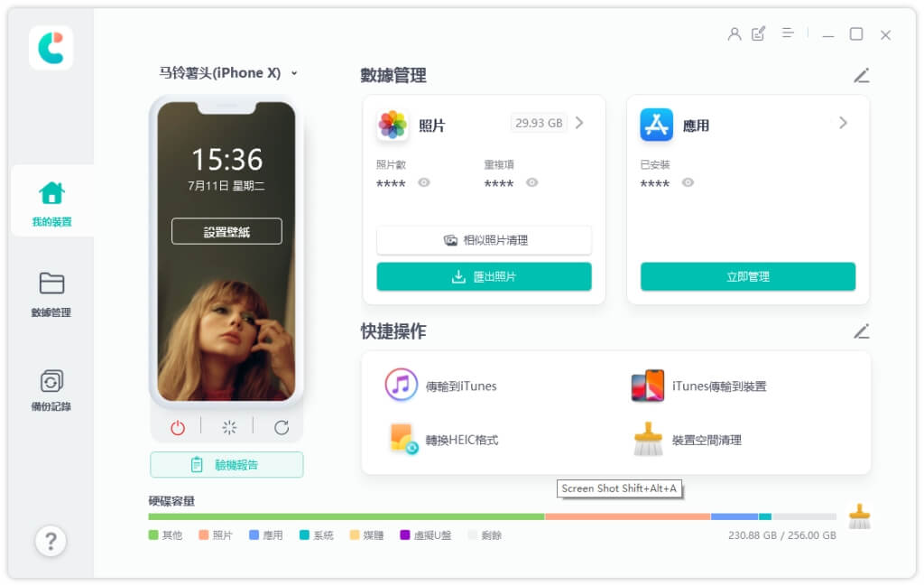Click the iTunes傳輸到裝置 phones icon
924x586 pixels.
pyautogui.click(x=648, y=386)
